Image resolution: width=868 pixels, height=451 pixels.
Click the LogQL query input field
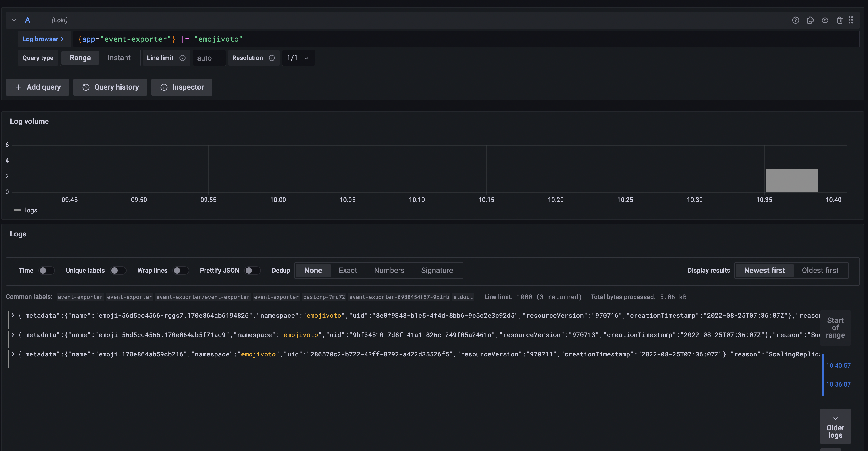[x=466, y=39]
